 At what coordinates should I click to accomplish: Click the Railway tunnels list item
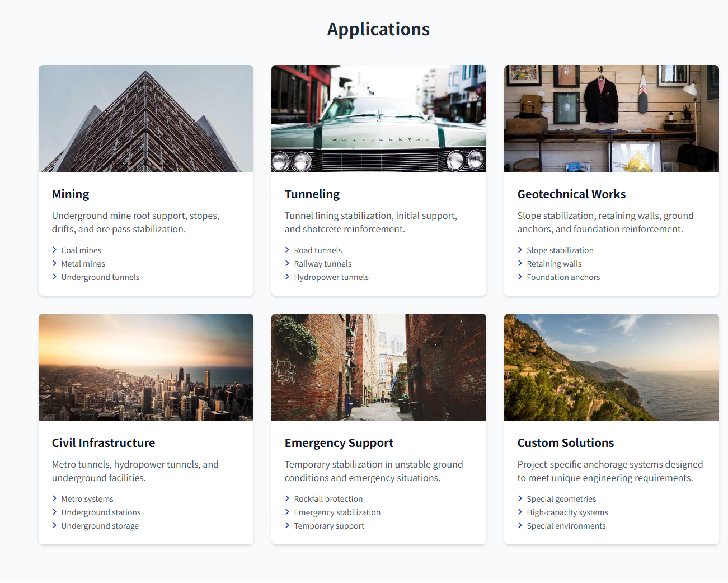[x=323, y=264]
